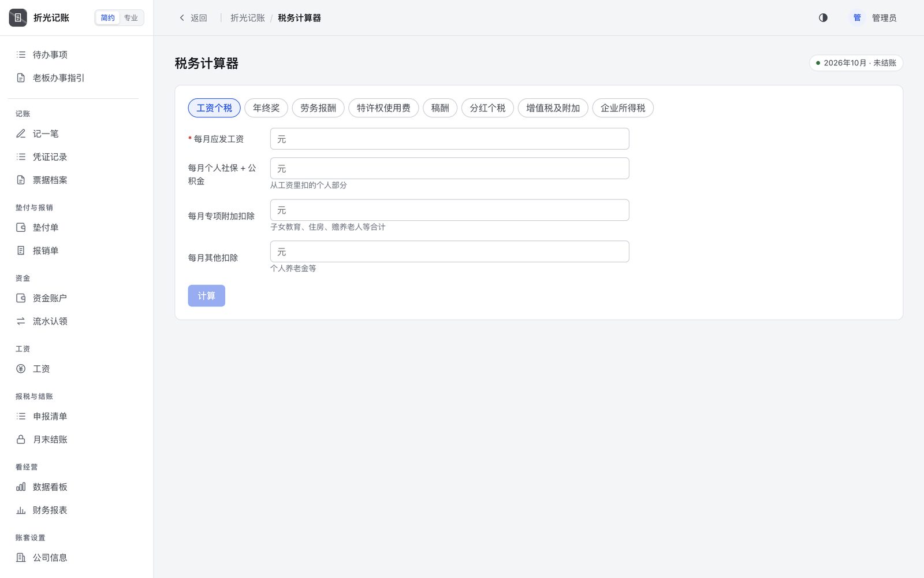Image resolution: width=924 pixels, height=578 pixels.
Task: Click the 工资 yen coin icon
Action: [21, 369]
